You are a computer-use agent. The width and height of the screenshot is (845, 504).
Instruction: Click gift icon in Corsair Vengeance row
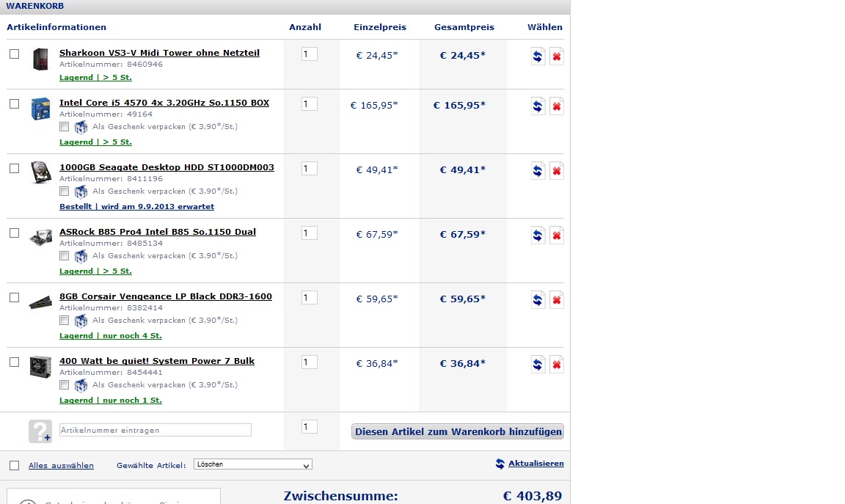[x=81, y=321]
